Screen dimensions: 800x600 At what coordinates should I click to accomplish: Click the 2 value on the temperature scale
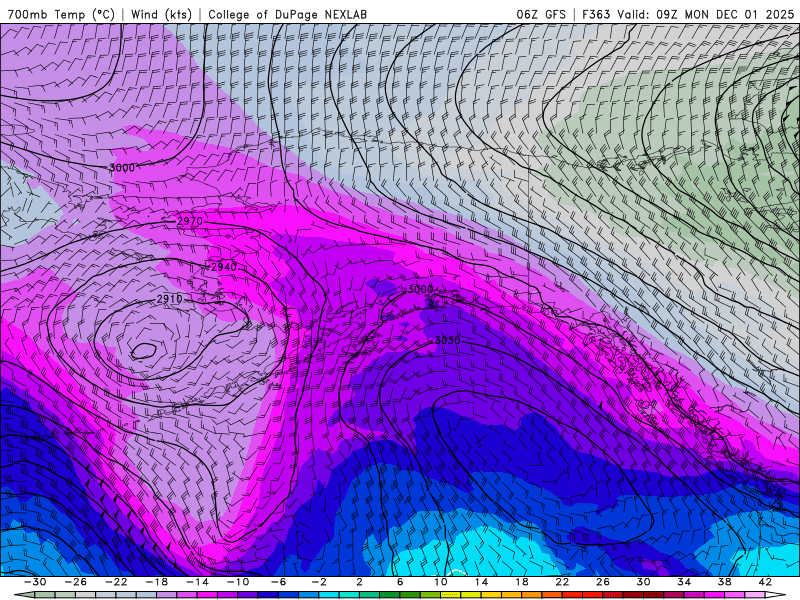point(359,582)
